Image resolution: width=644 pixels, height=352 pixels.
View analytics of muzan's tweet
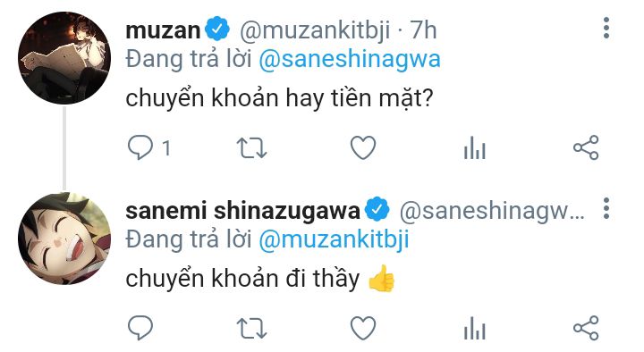click(475, 147)
